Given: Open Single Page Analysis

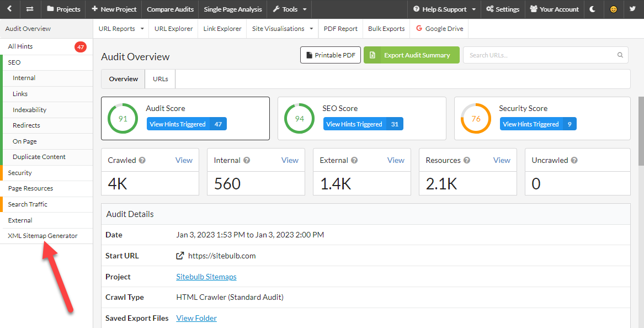Looking at the screenshot, I should [232, 9].
